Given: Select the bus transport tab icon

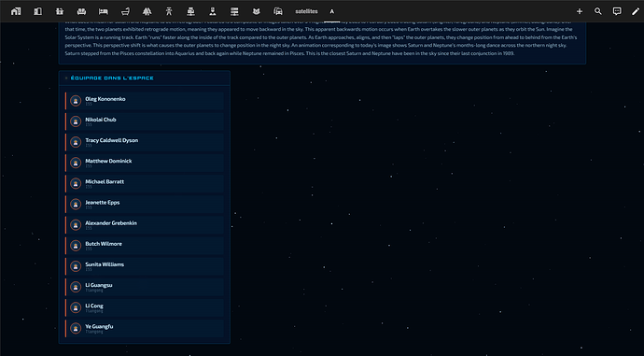Looking at the screenshot, I should [278, 11].
